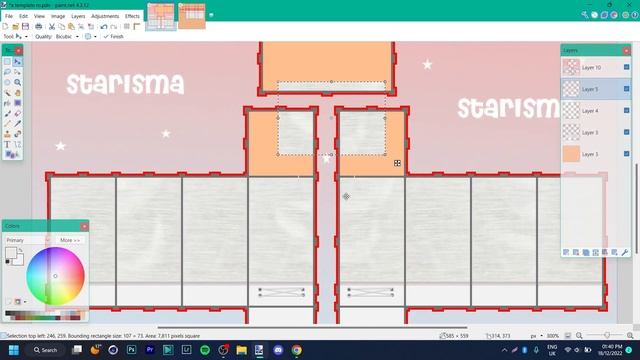Click the Finish button

(113, 36)
